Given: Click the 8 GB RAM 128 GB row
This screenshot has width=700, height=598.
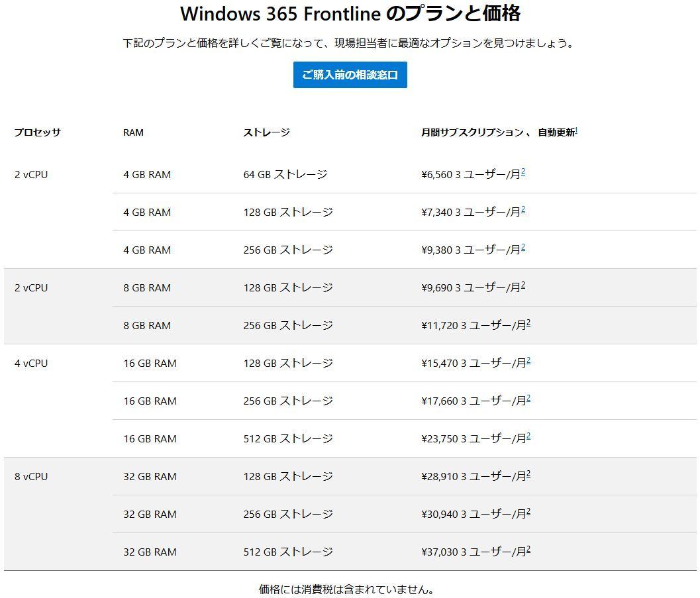Looking at the screenshot, I should 350,287.
